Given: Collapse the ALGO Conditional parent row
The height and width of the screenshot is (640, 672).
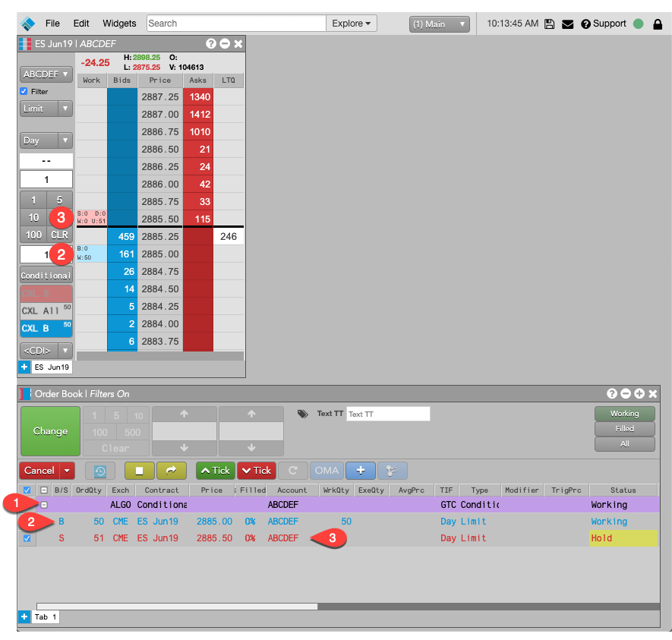Looking at the screenshot, I should (x=44, y=505).
